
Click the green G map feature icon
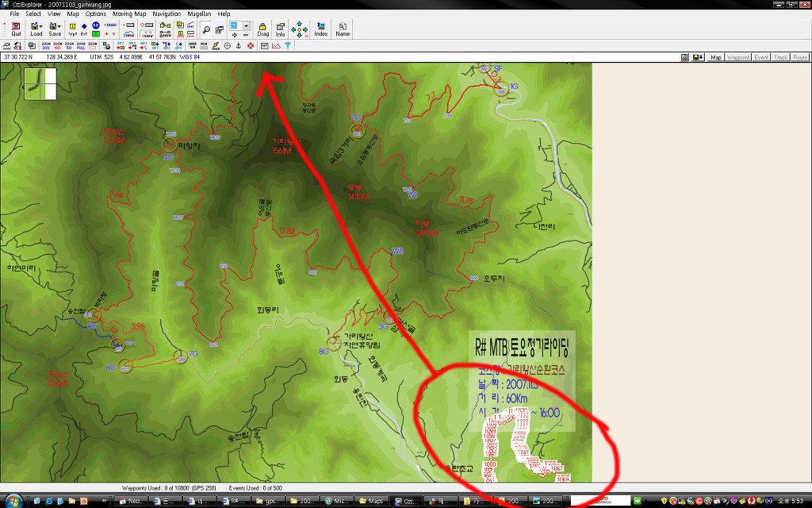[x=96, y=33]
